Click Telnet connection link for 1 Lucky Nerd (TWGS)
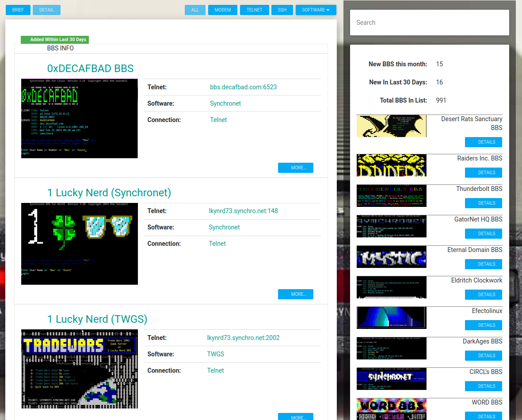The width and height of the screenshot is (522, 420). 215,370
